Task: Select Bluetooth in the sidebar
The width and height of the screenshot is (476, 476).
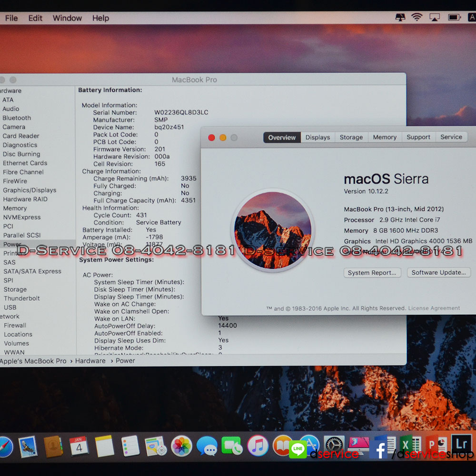Action: (x=17, y=118)
